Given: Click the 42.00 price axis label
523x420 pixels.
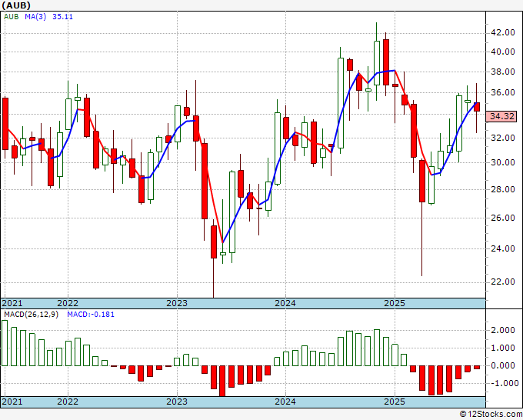Looking at the screenshot, I should (x=503, y=32).
